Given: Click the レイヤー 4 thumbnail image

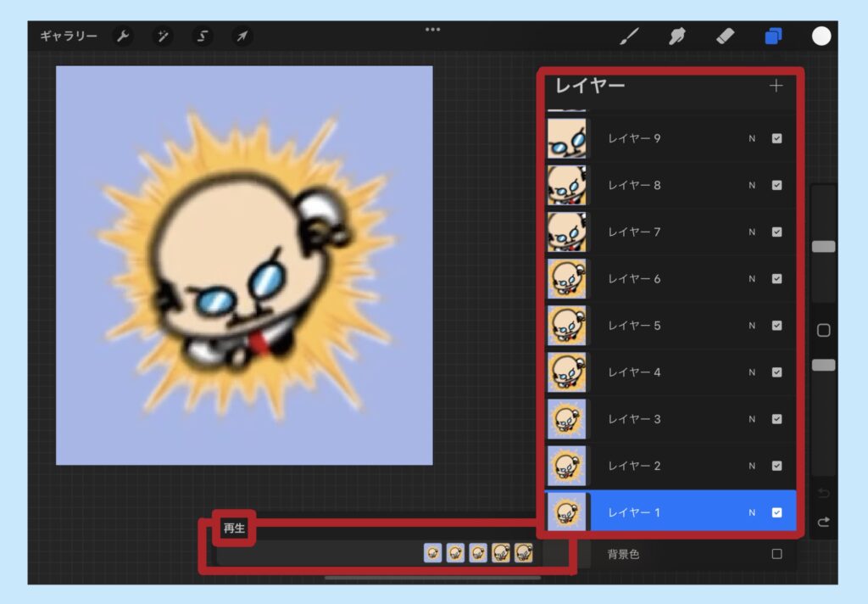Looking at the screenshot, I should [567, 372].
